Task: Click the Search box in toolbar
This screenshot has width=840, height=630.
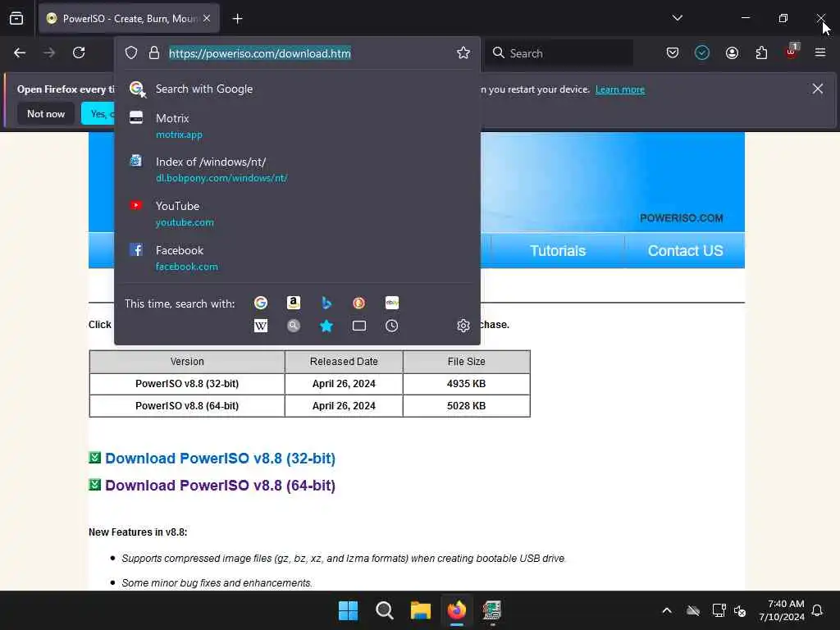Action: (x=559, y=53)
